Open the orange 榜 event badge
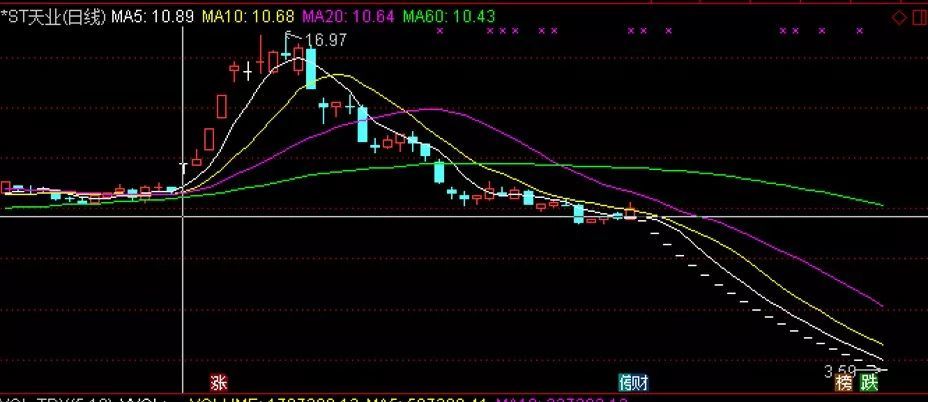This screenshot has width=928, height=402. point(844,382)
